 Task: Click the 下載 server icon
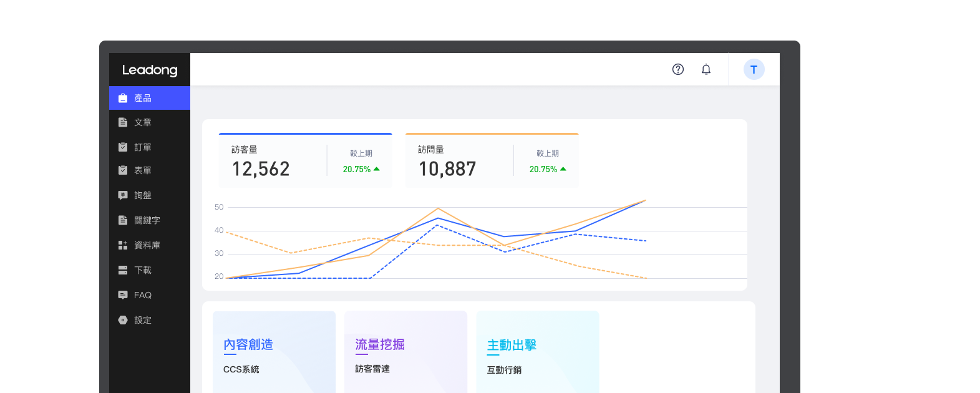[123, 270]
